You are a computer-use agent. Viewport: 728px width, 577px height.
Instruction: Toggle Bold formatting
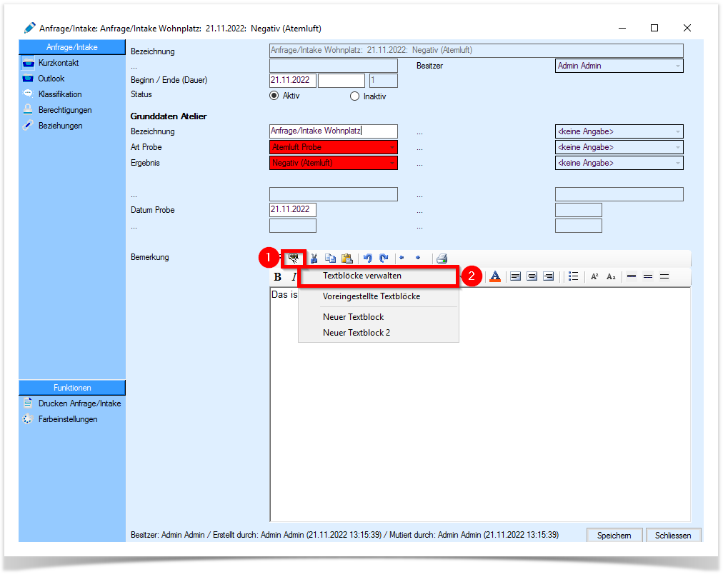(x=278, y=276)
